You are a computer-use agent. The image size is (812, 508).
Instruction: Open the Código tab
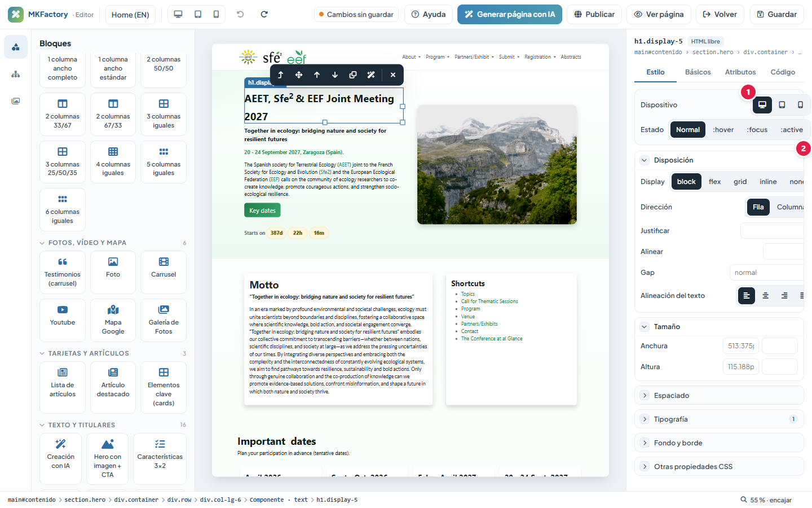pyautogui.click(x=783, y=72)
